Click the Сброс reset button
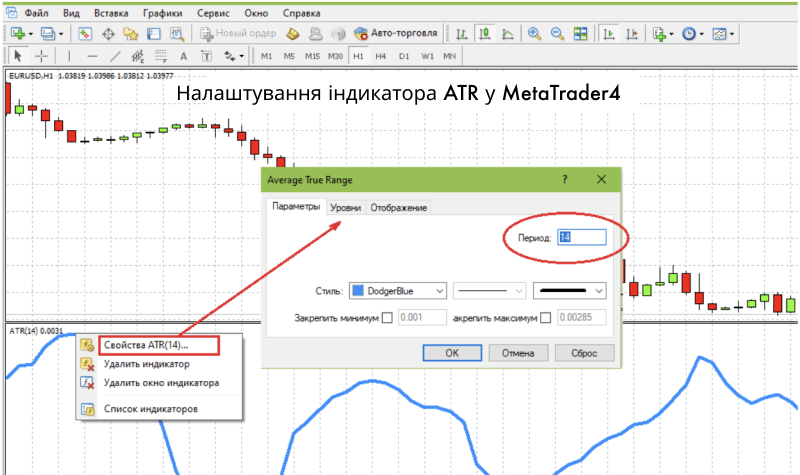The image size is (800, 475). pyautogui.click(x=584, y=353)
